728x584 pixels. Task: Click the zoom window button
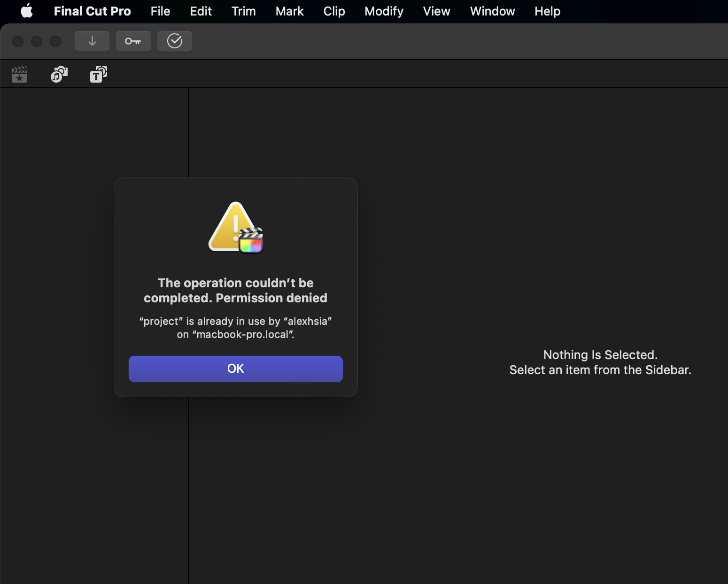coord(55,41)
